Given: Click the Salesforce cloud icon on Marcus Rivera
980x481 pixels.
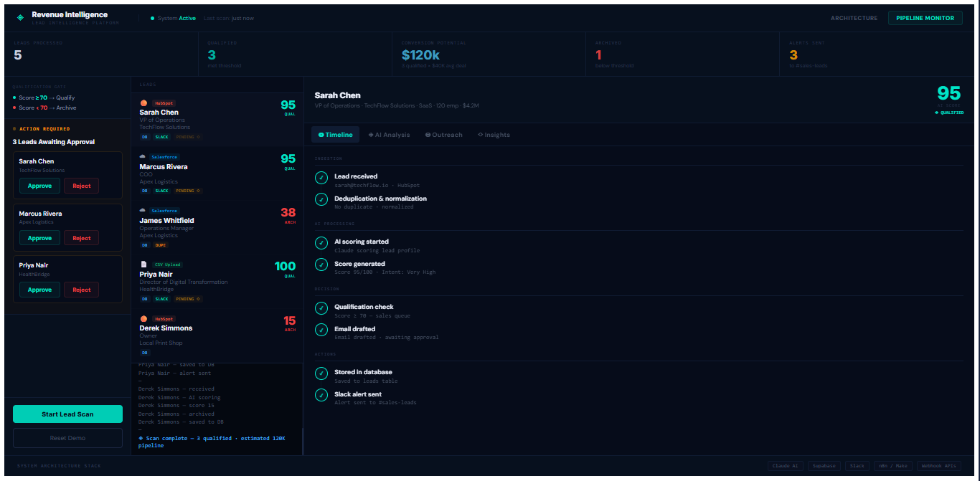Looking at the screenshot, I should [x=143, y=156].
